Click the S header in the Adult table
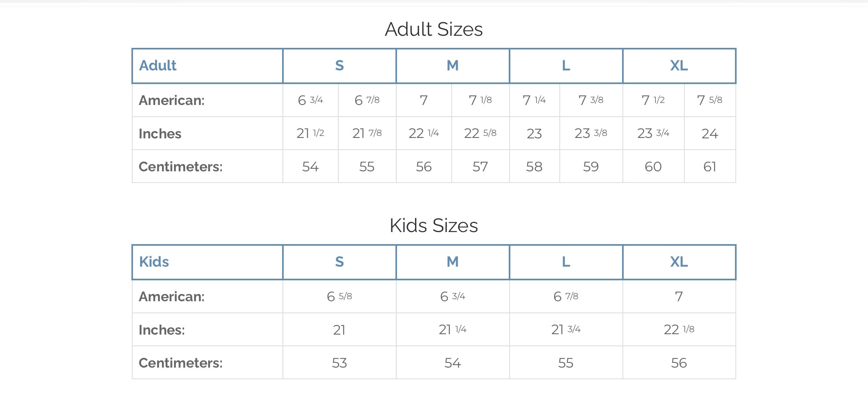 [x=339, y=66]
